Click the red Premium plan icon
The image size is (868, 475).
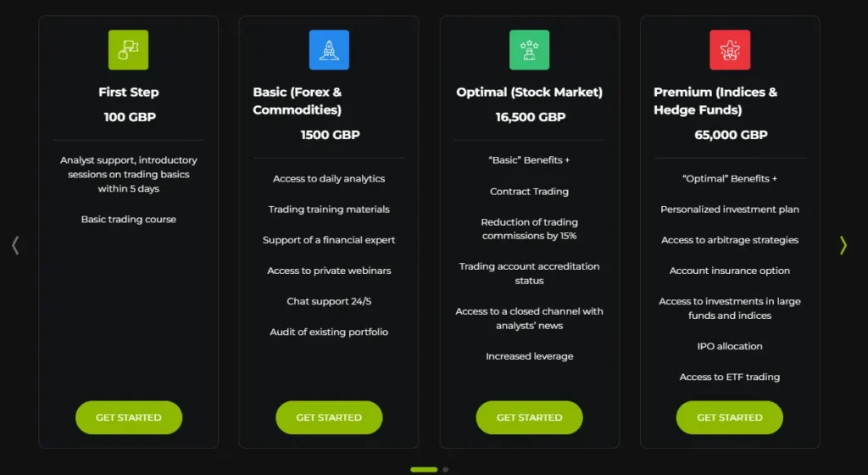click(729, 50)
